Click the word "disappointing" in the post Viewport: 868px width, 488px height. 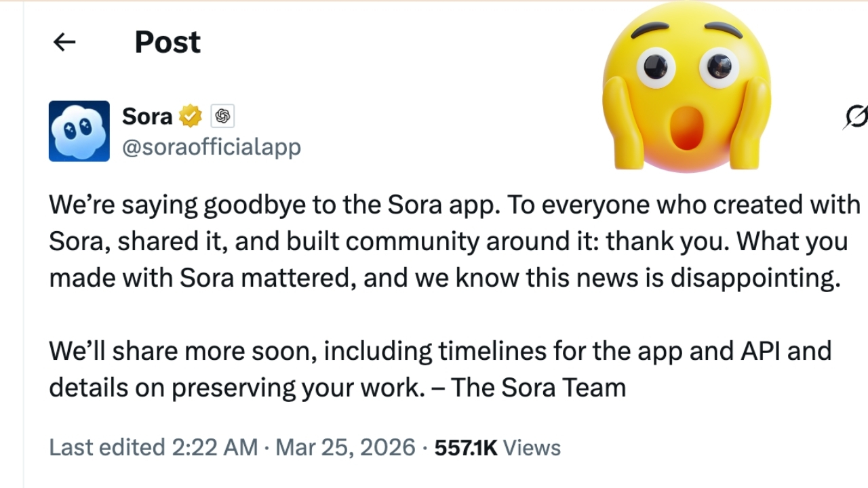pos(755,278)
